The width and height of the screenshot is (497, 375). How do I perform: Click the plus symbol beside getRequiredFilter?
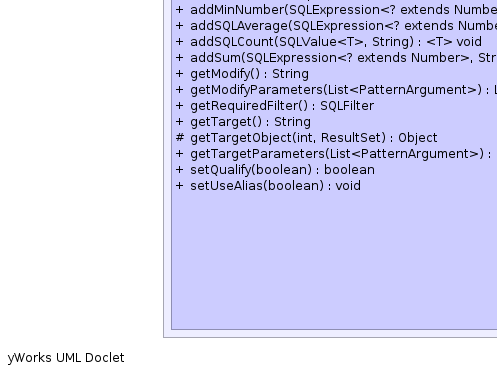point(180,106)
